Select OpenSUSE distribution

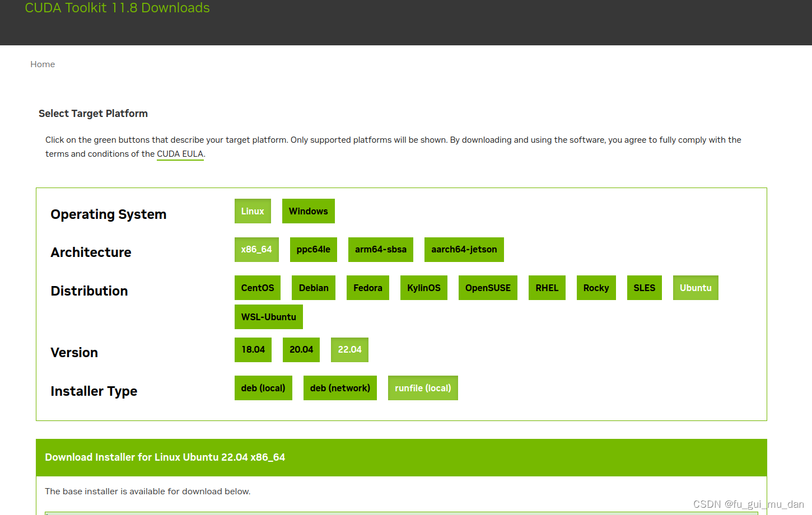click(x=488, y=288)
